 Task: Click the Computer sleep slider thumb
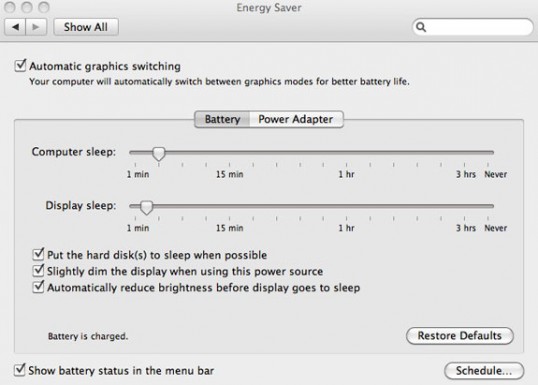pos(159,154)
